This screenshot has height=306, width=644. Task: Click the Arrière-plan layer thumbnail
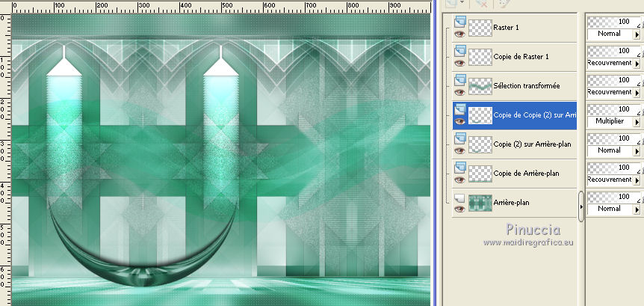pos(480,203)
